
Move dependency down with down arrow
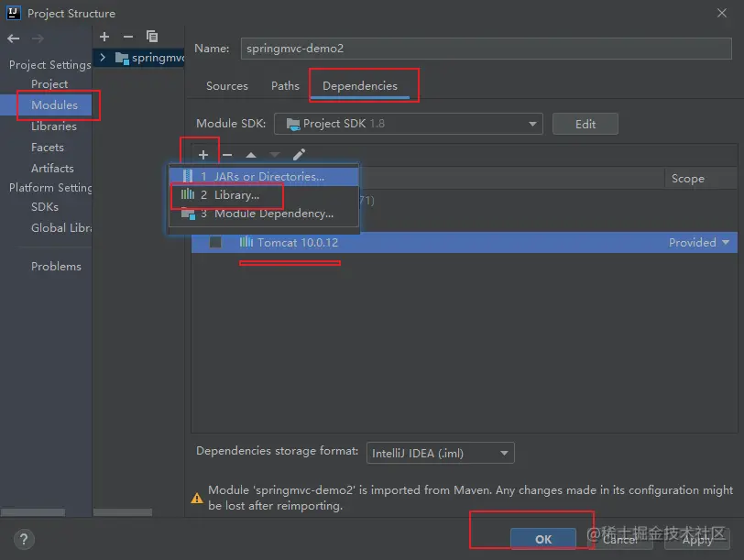pos(275,155)
